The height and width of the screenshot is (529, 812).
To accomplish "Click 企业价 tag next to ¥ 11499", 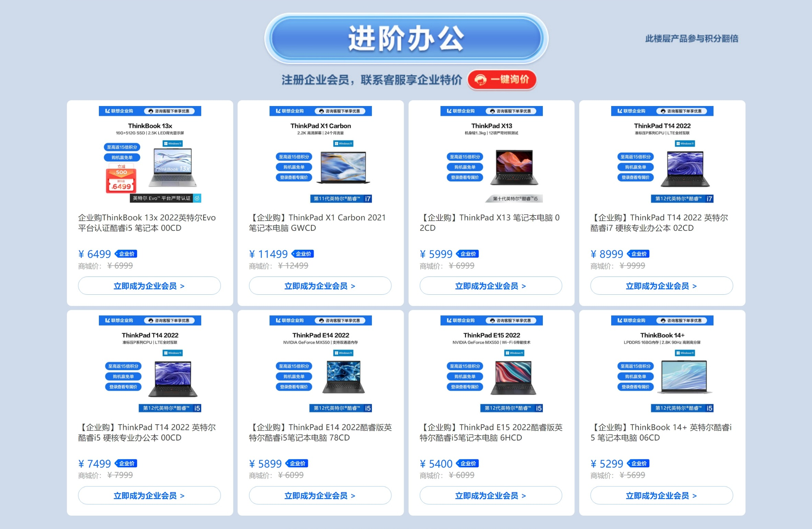I will [303, 254].
